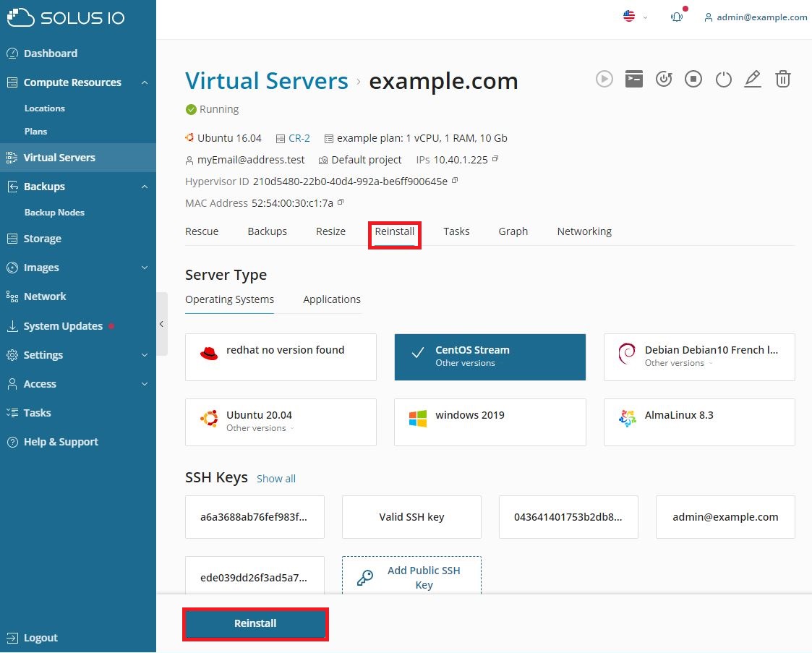Switch to the Backups tab
812x653 pixels.
point(268,231)
